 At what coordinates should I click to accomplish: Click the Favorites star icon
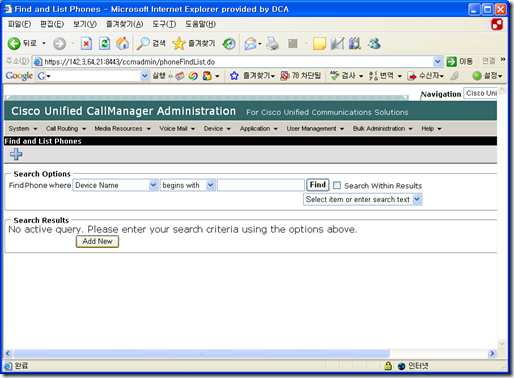point(179,44)
